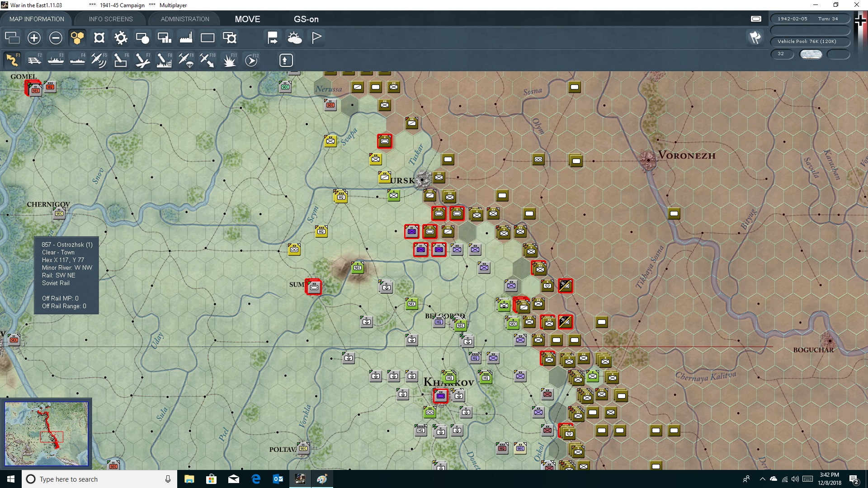Image resolution: width=868 pixels, height=488 pixels.
Task: Click the Windows search box
Action: [x=99, y=479]
